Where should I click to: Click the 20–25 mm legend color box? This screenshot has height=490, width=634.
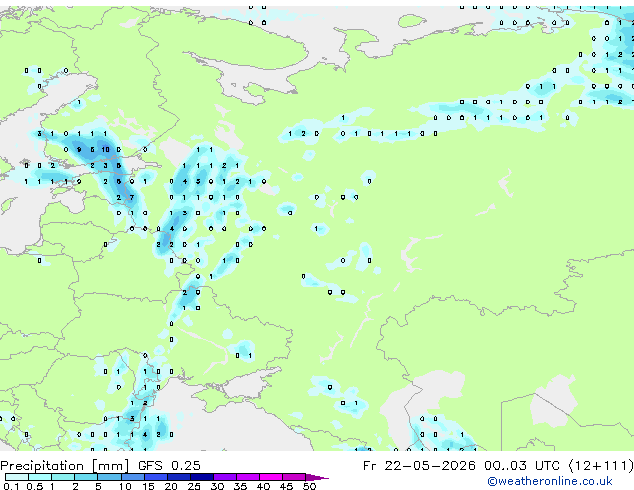(178, 477)
